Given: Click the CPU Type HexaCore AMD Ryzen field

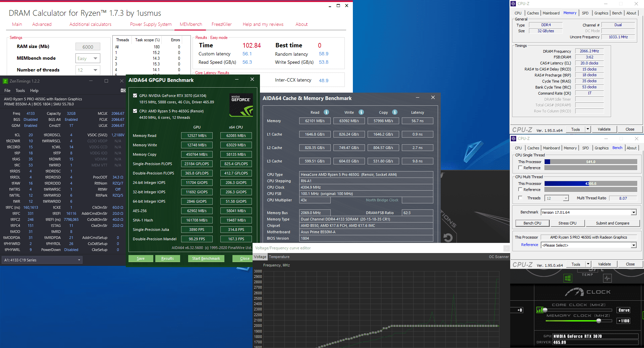Looking at the screenshot, I should pos(366,175).
